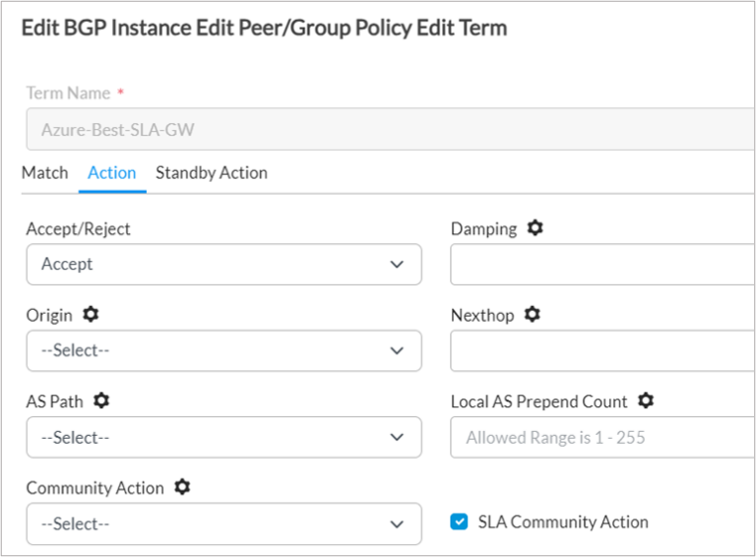Focus the Damping input field
Screen dimensions: 756x557
[602, 264]
